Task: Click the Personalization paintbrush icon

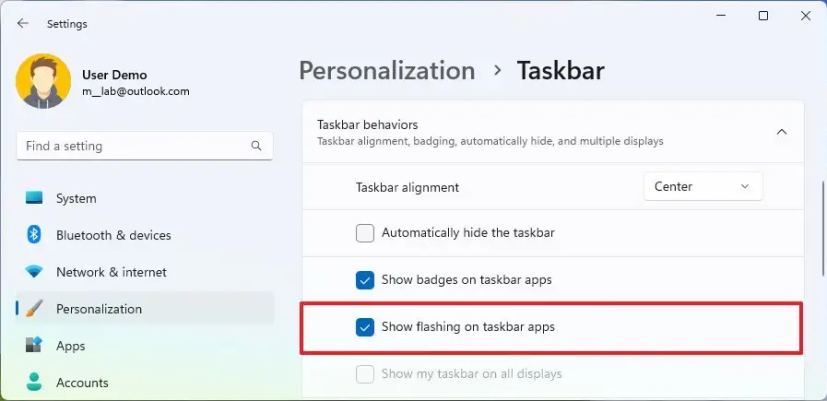Action: click(x=34, y=308)
